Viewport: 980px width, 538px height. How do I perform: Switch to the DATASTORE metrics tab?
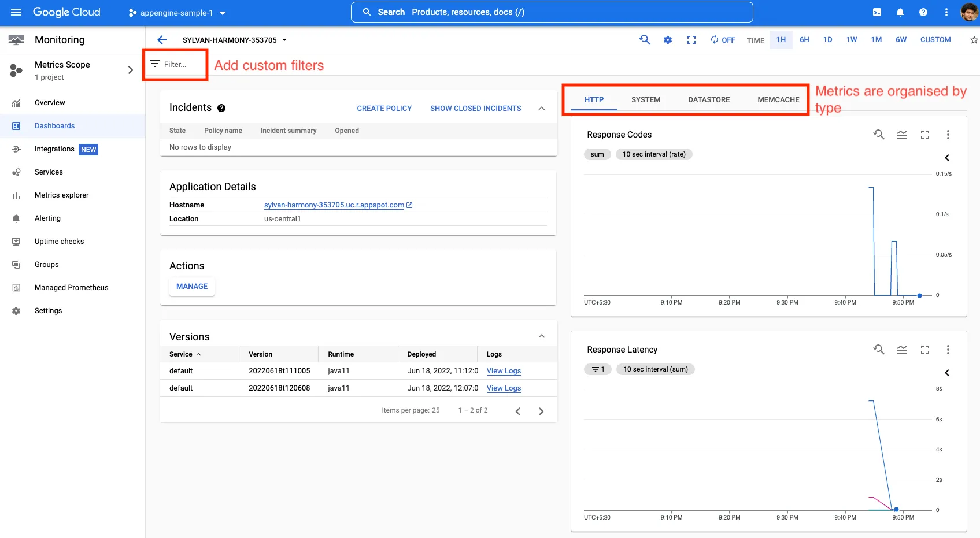(709, 99)
